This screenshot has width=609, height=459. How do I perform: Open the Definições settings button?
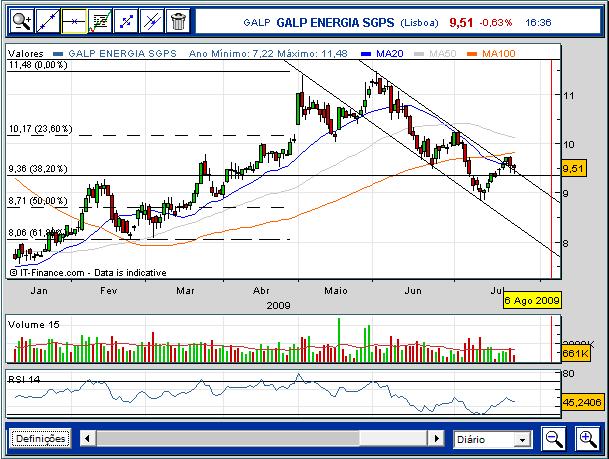pos(40,439)
